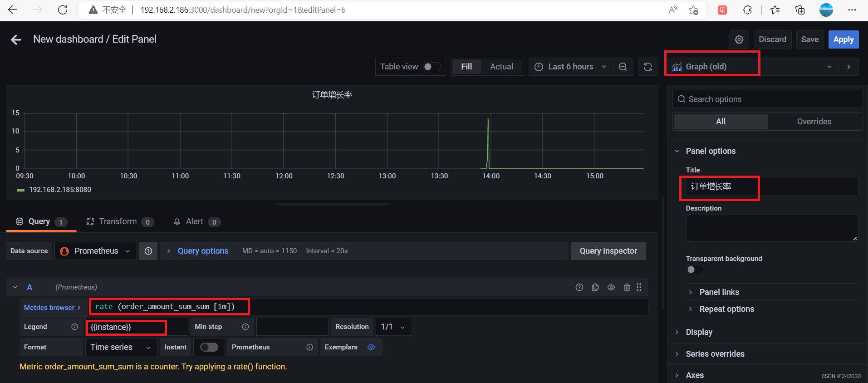Click Description text area
The height and width of the screenshot is (383, 868).
click(772, 228)
